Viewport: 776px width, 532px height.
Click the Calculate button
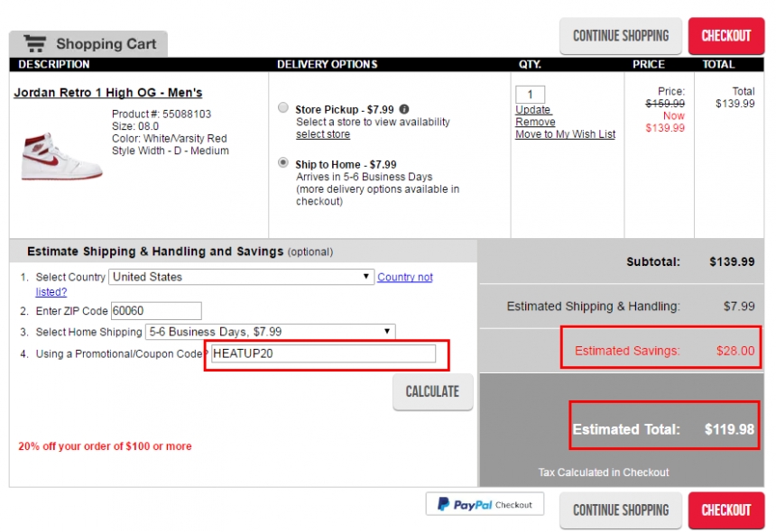pos(432,391)
